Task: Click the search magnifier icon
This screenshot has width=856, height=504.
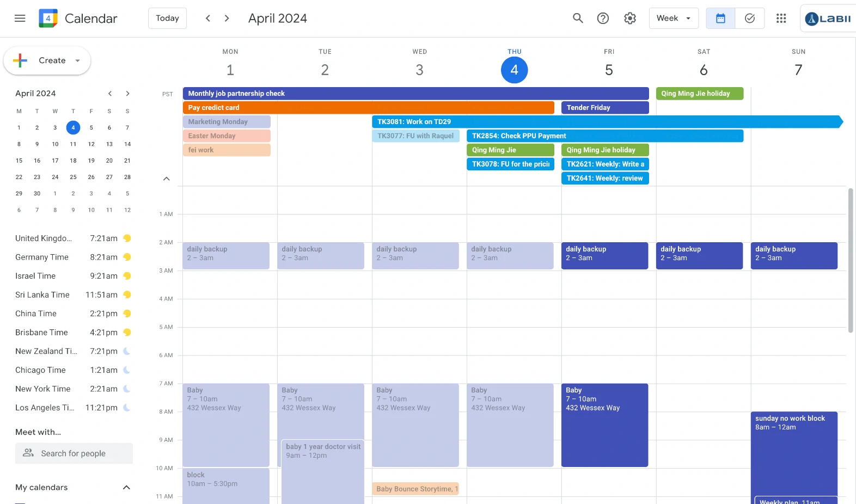Action: [x=578, y=19]
